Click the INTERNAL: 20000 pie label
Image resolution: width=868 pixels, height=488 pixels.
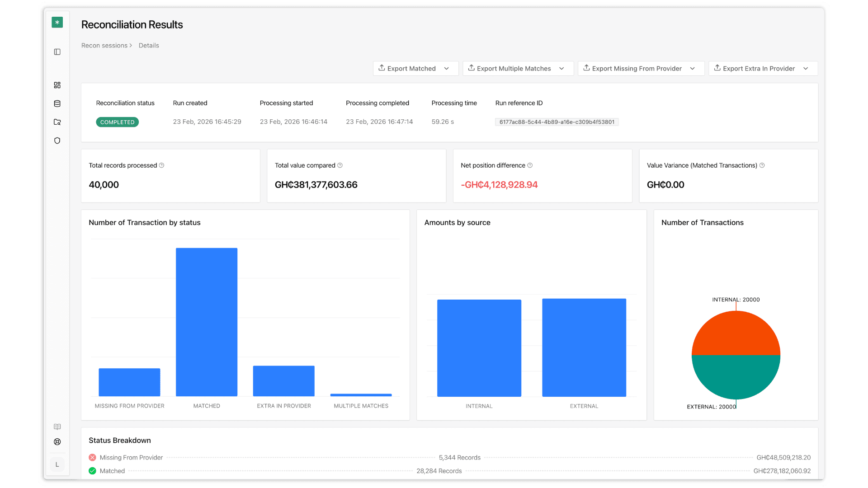736,300
